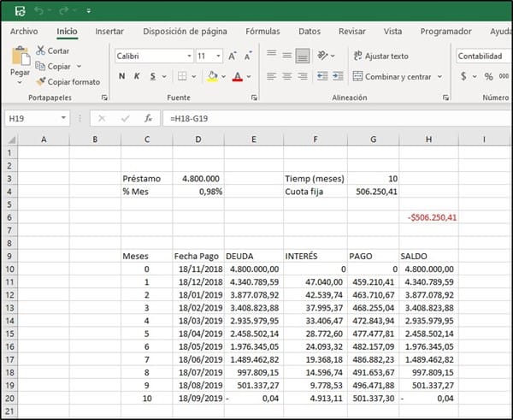This screenshot has height=420, width=513.
Task: Click the Cortar scissors icon
Action: tap(40, 51)
